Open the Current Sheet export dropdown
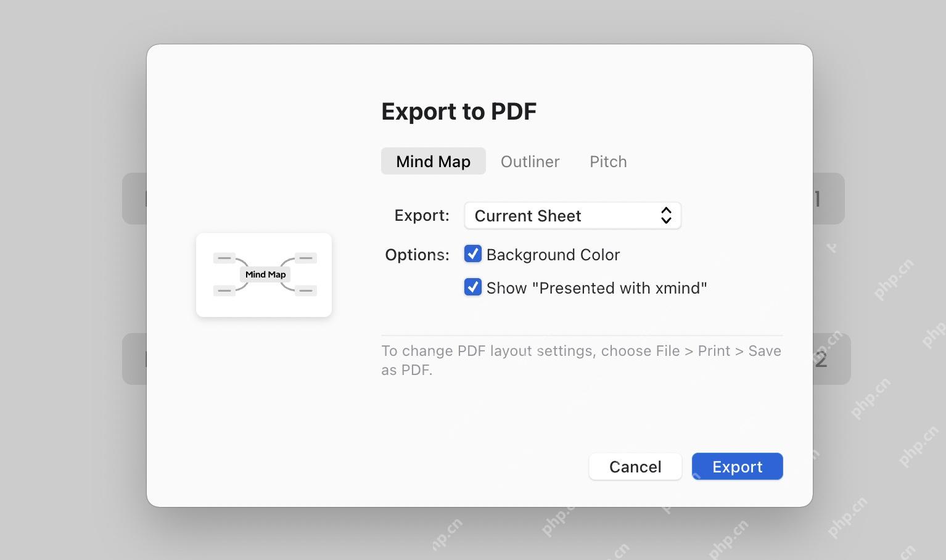This screenshot has width=946, height=560. tap(572, 216)
